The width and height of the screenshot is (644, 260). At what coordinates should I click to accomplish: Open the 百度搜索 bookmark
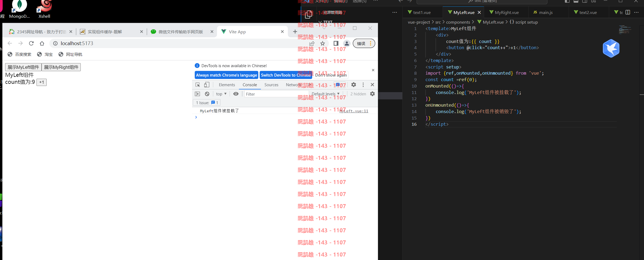(20, 54)
